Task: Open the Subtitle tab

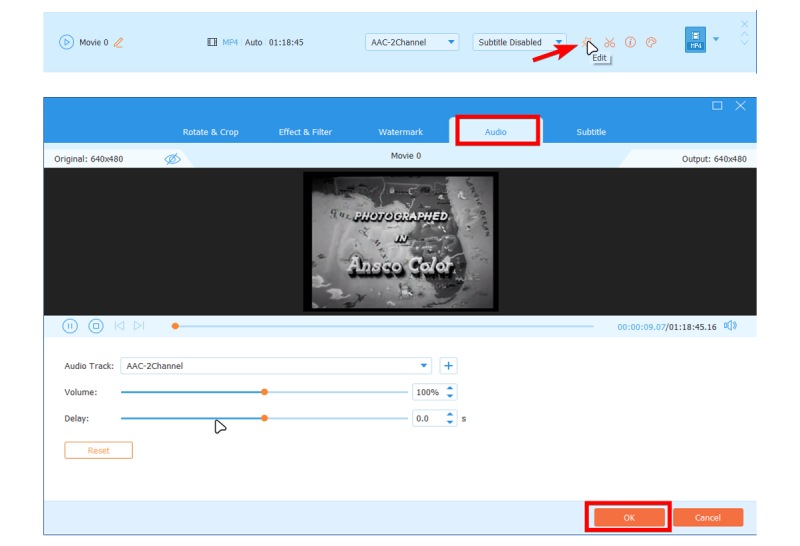Action: pyautogui.click(x=591, y=132)
